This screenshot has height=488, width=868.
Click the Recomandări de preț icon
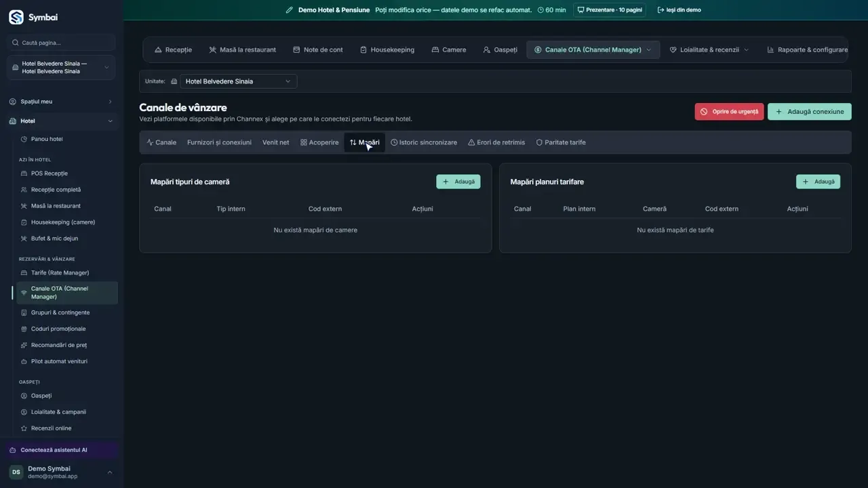pos(24,345)
